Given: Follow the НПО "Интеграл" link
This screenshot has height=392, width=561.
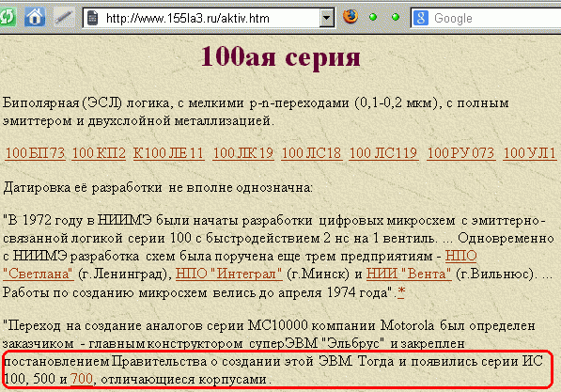Looking at the screenshot, I should 229,274.
